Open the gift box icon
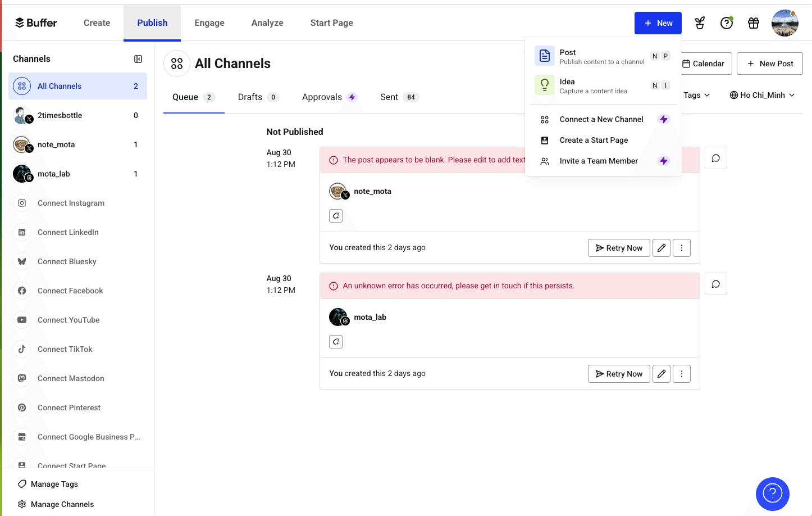812x516 pixels. [754, 23]
